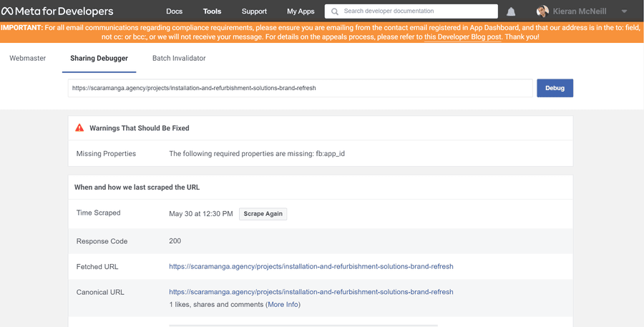The width and height of the screenshot is (644, 327).
Task: Click the Canonical URL label
Action: point(100,293)
